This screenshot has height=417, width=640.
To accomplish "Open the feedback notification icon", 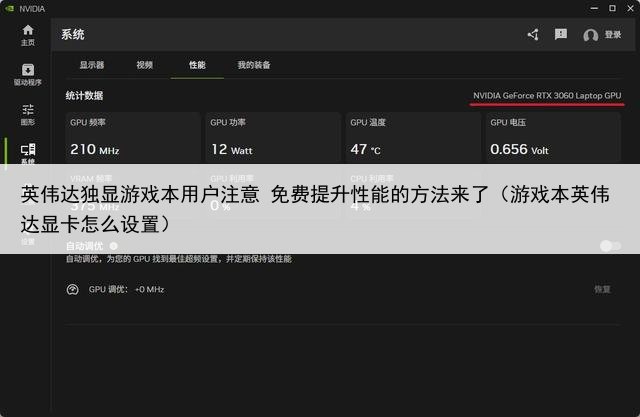I will 561,35.
